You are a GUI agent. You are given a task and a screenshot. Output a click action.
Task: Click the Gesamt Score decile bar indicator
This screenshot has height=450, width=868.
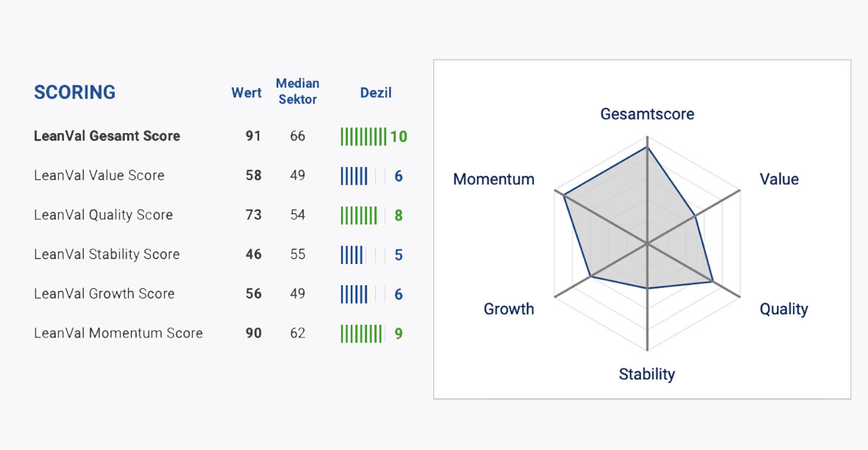coord(363,136)
